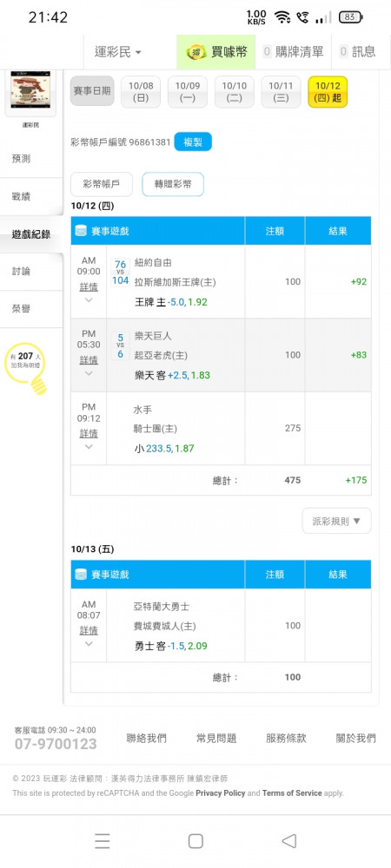
Task: Open the Android recent apps menu icon
Action: [102, 841]
